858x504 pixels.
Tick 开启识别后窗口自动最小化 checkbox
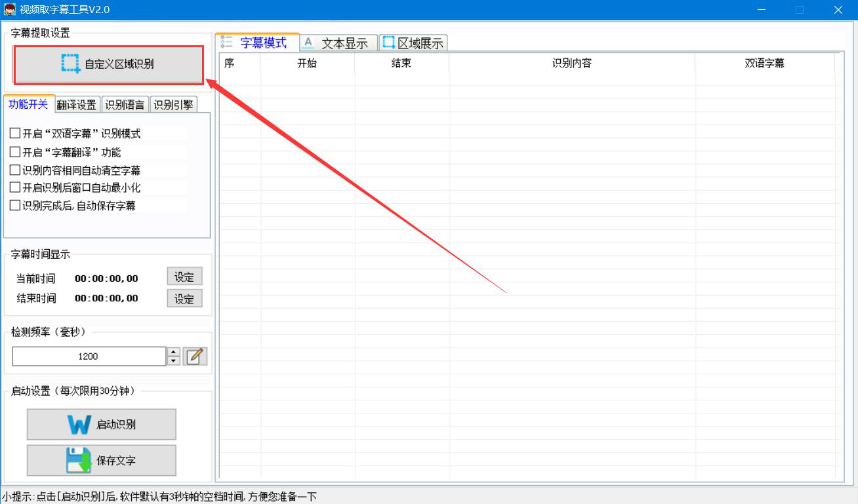pyautogui.click(x=15, y=187)
